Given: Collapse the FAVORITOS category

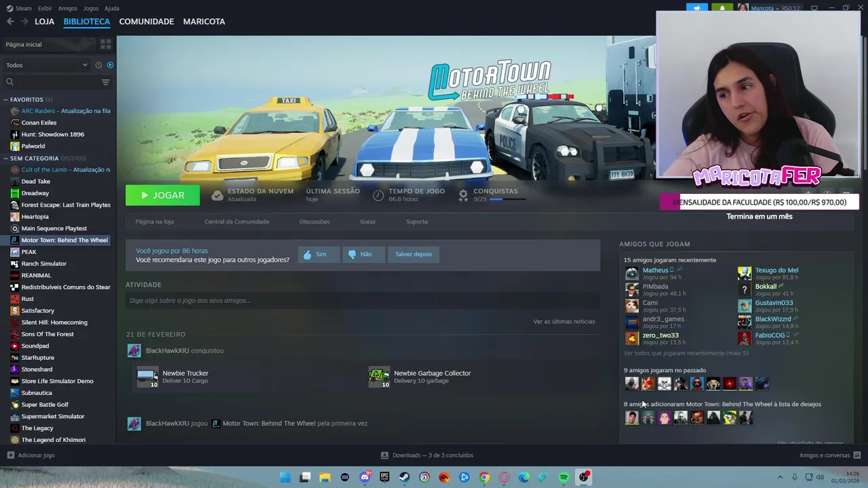Looking at the screenshot, I should coord(6,100).
